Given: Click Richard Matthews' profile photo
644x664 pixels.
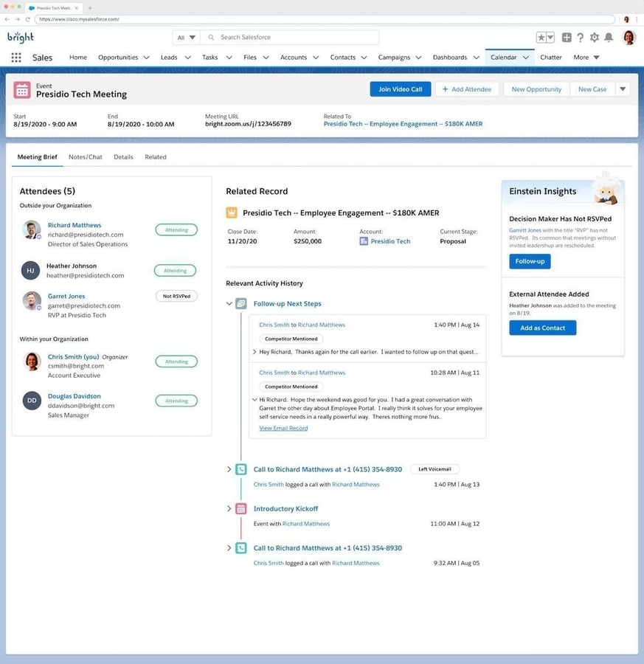Looking at the screenshot, I should tap(32, 230).
